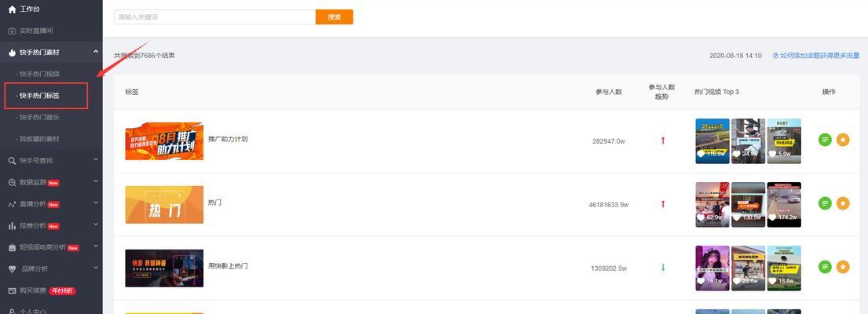Open first top video thumbnail of 推广助力计划
Viewport: 868px width, 314px height.
point(712,141)
